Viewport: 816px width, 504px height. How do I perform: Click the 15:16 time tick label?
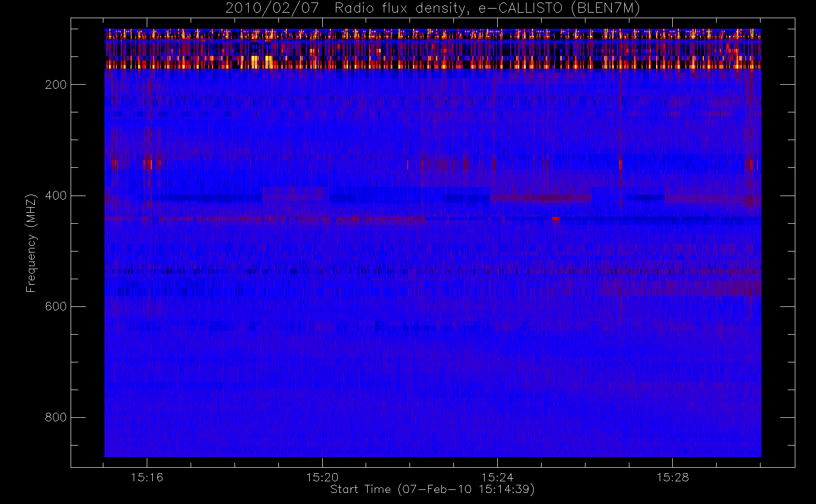(x=147, y=477)
